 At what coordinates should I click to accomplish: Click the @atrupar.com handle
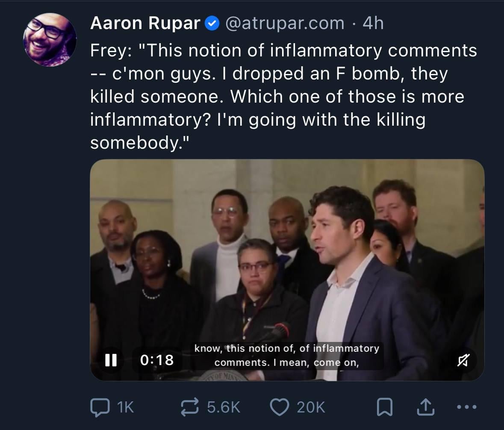point(284,24)
